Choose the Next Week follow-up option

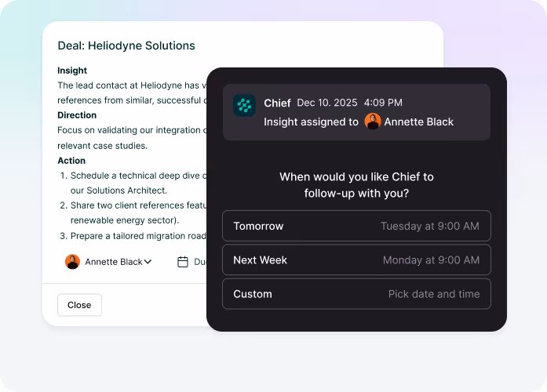356,260
